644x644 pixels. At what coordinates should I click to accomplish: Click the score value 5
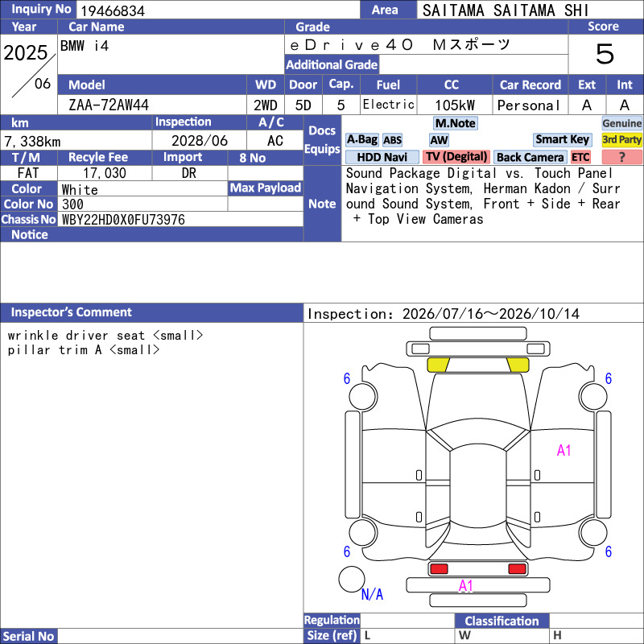coord(605,54)
